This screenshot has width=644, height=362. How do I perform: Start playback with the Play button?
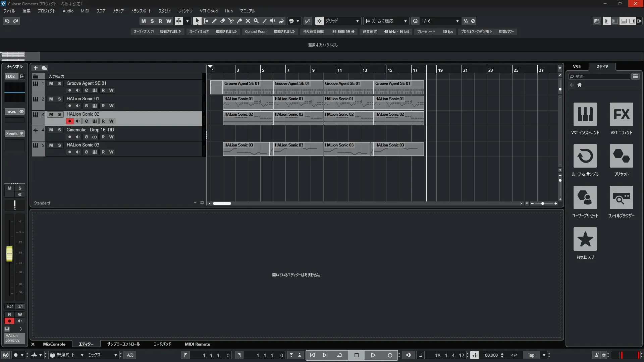(373, 355)
